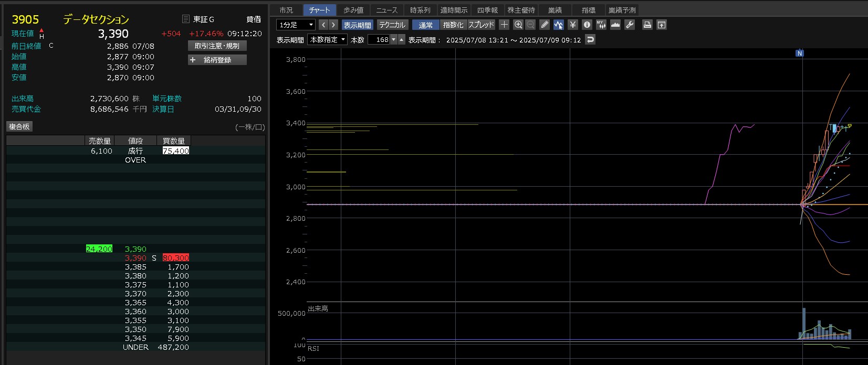Switch to 市況 tab
Viewport: 868px width, 365px height.
[286, 10]
